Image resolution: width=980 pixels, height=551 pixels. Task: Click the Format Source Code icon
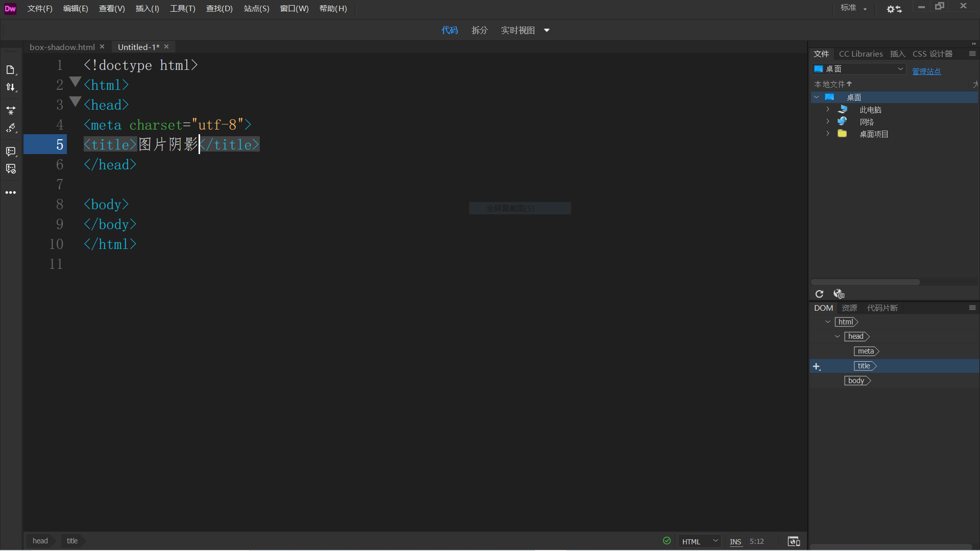point(10,128)
